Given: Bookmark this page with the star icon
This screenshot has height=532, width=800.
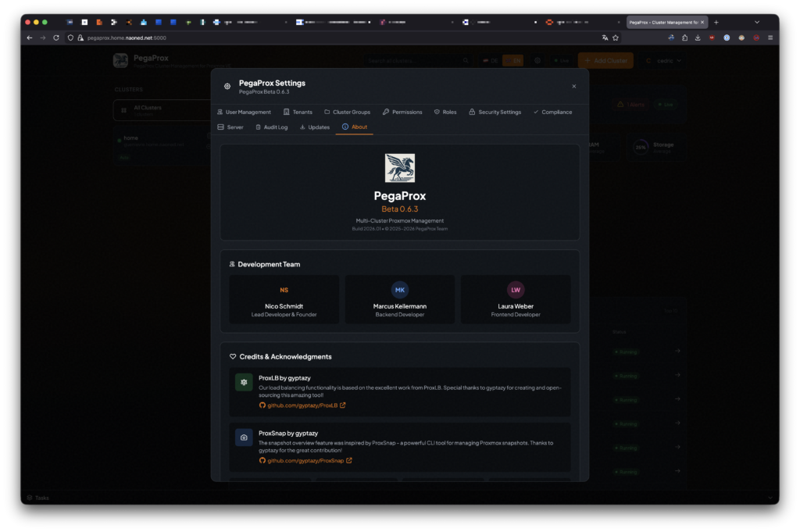Looking at the screenshot, I should tap(616, 37).
